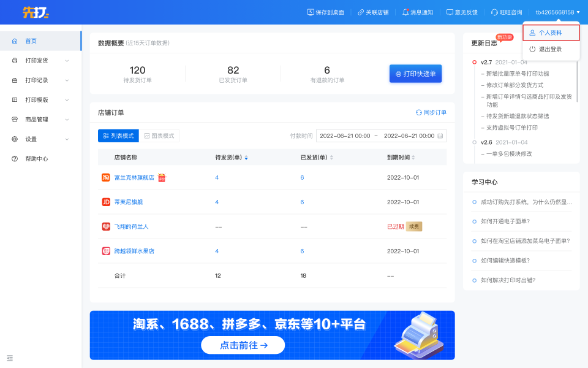588x368 pixels.
Task: Click the bell icon for 消息通知
Action: (x=405, y=12)
